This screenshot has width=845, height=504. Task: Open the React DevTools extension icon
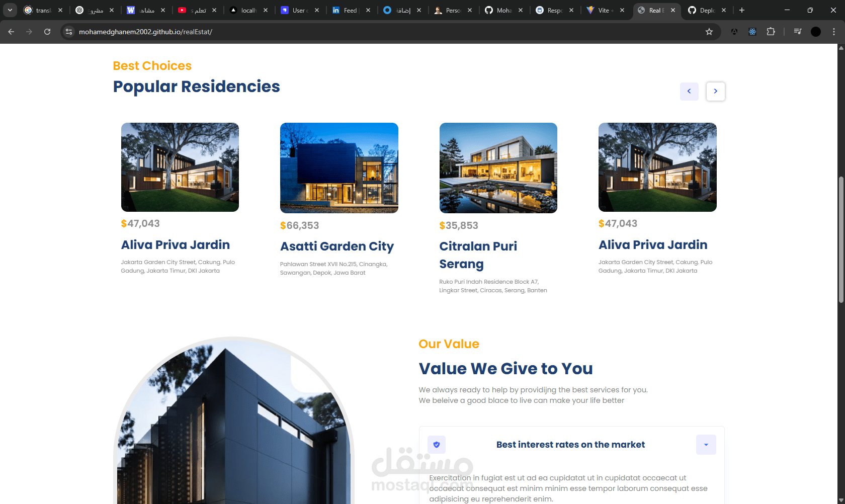pos(752,32)
